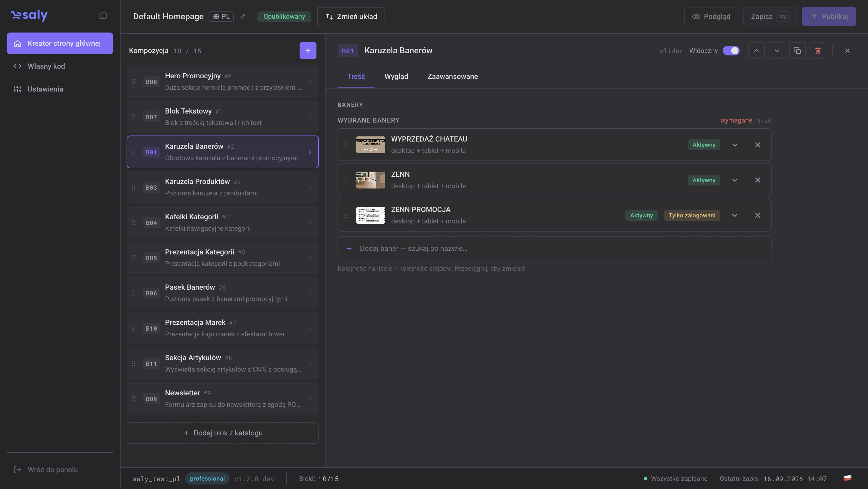Click Podgląd preview button
This screenshot has width=868, height=489.
(x=711, y=17)
